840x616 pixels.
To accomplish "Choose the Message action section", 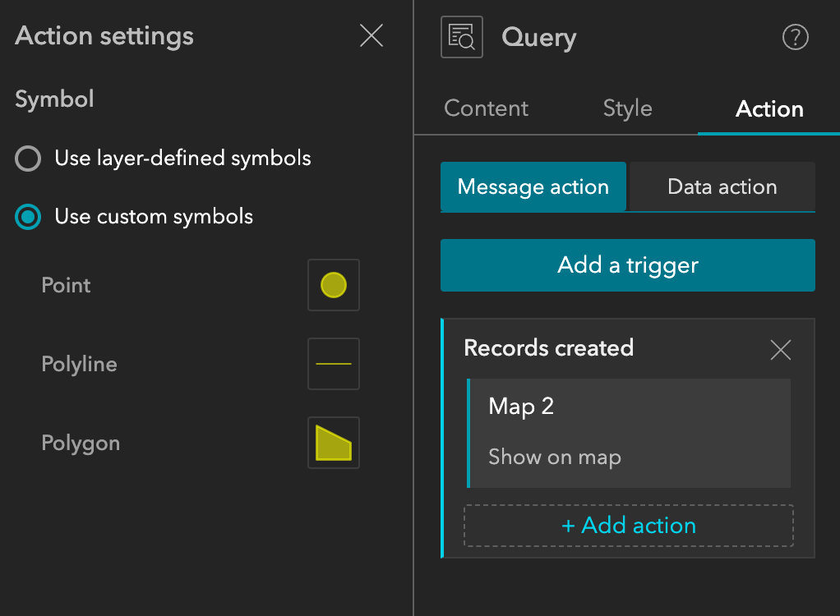I will (x=533, y=187).
